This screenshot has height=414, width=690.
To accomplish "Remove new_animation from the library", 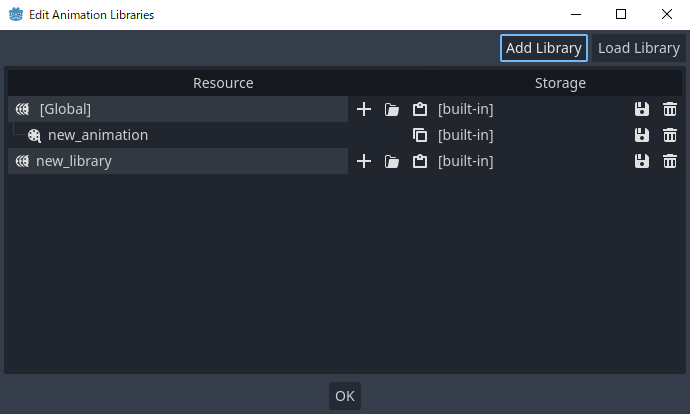I will [670, 135].
